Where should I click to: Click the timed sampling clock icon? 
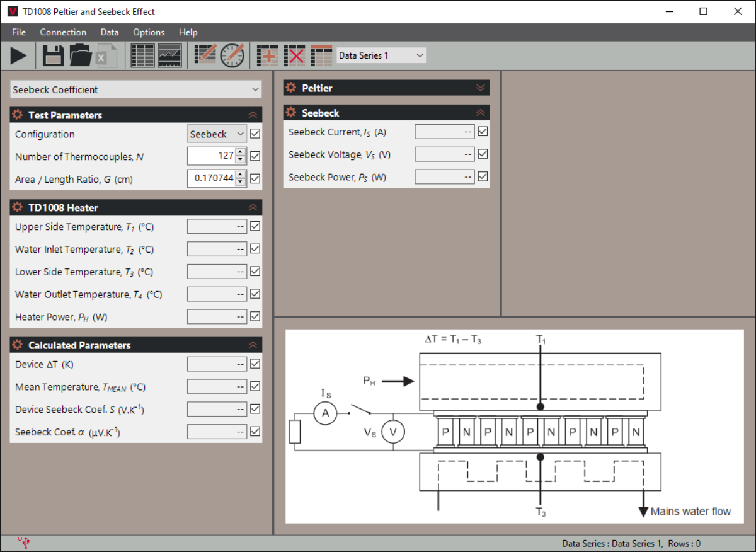coord(232,55)
